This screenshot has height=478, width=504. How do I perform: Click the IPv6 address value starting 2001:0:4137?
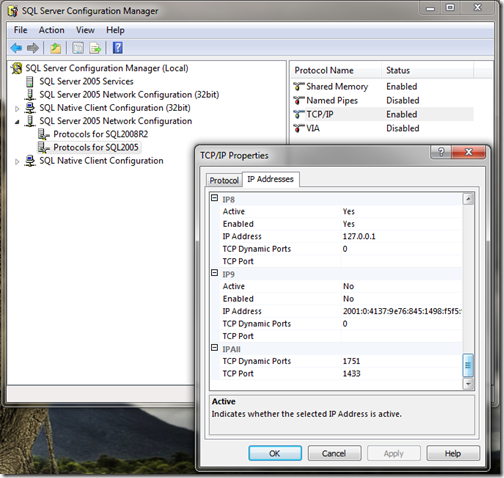pyautogui.click(x=402, y=311)
